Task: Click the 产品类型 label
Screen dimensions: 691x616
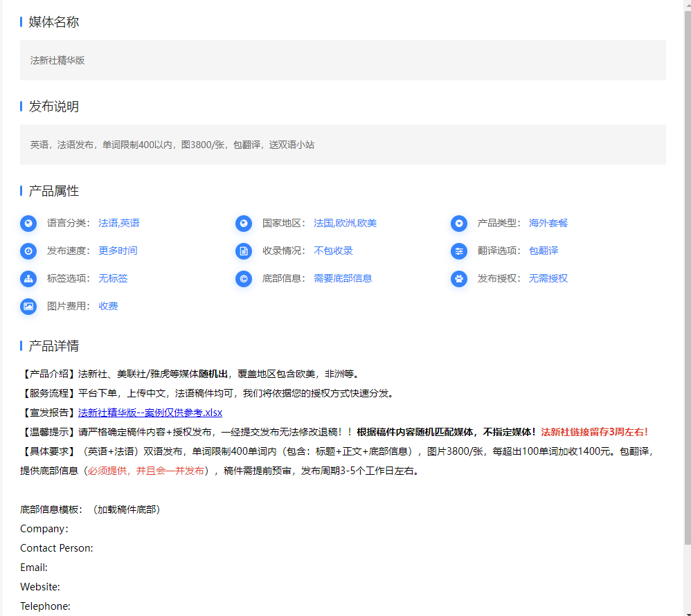Action: tap(499, 223)
